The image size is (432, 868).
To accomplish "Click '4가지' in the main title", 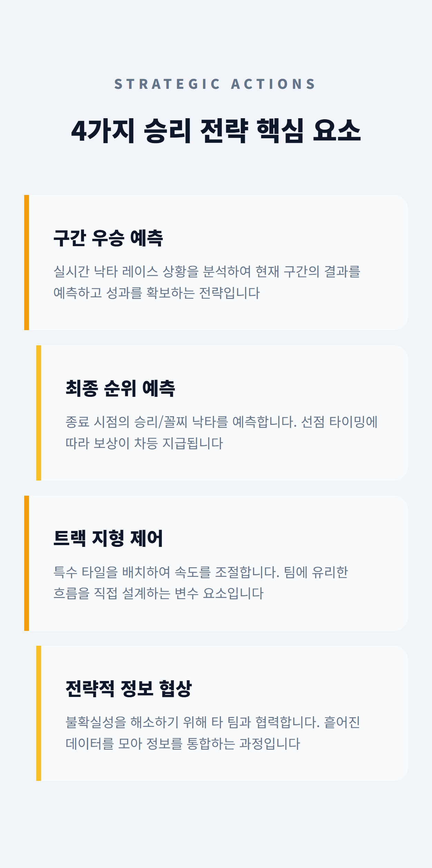I will 103,131.
